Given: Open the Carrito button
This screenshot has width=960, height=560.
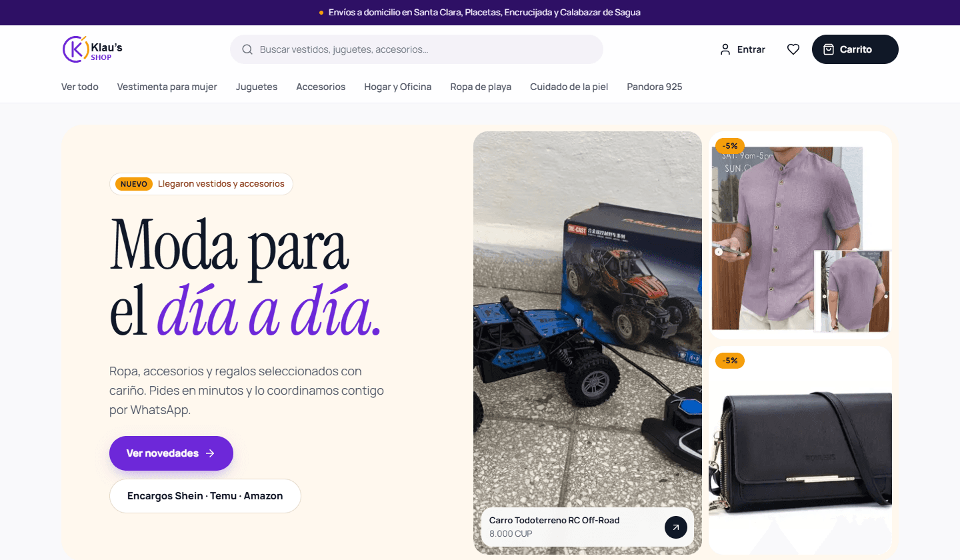Looking at the screenshot, I should (x=855, y=49).
